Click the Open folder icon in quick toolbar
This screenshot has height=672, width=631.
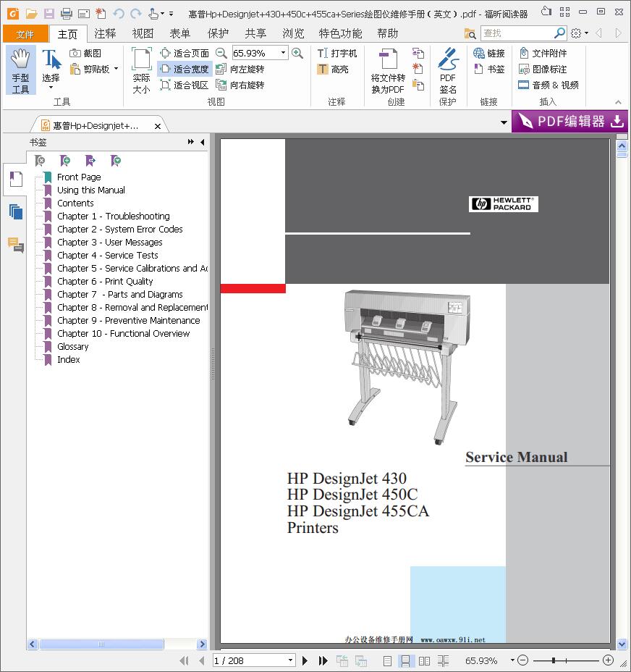31,14
